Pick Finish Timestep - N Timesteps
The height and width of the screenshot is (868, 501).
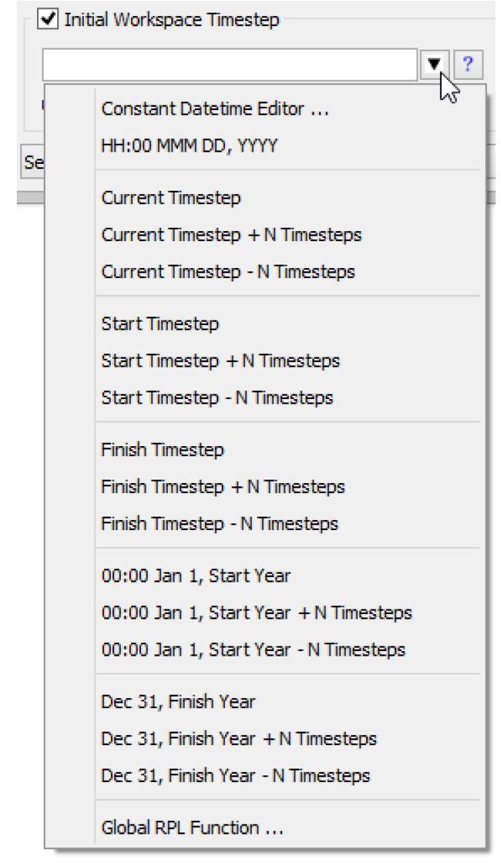pos(220,523)
